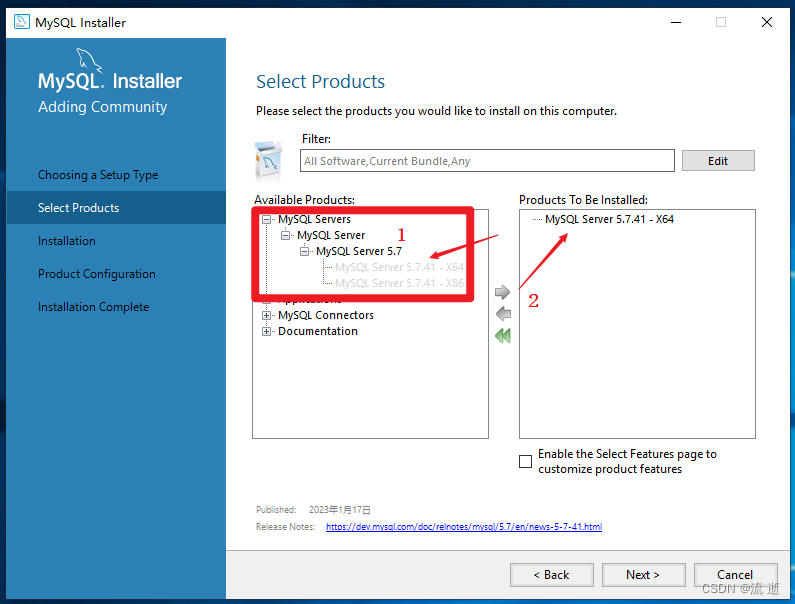
Task: Open the Product Configuration step
Action: (x=96, y=274)
